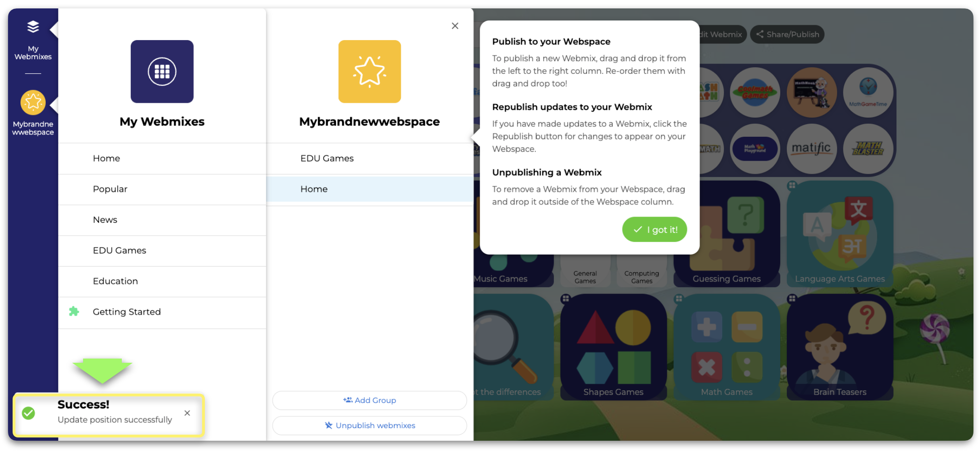The image size is (980, 451).
Task: Click Unpublish webmixes button
Action: [370, 425]
